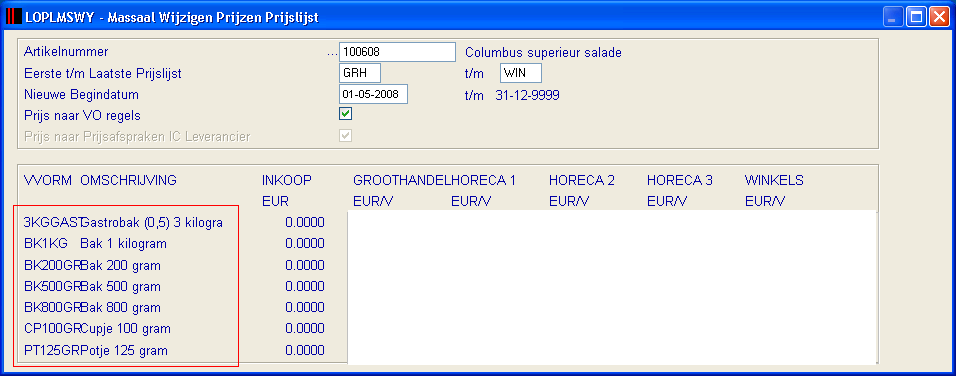The width and height of the screenshot is (956, 376).
Task: Click the product name Columbus superieur salade
Action: tap(543, 53)
